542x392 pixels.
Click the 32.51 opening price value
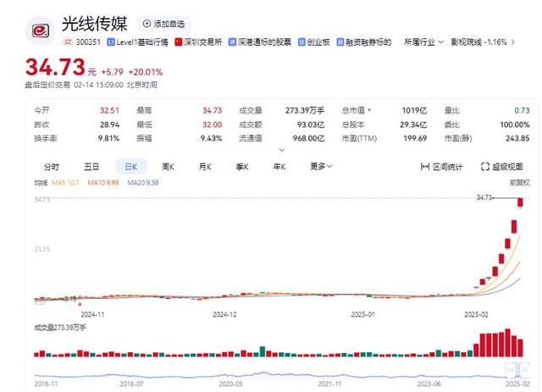coord(109,110)
